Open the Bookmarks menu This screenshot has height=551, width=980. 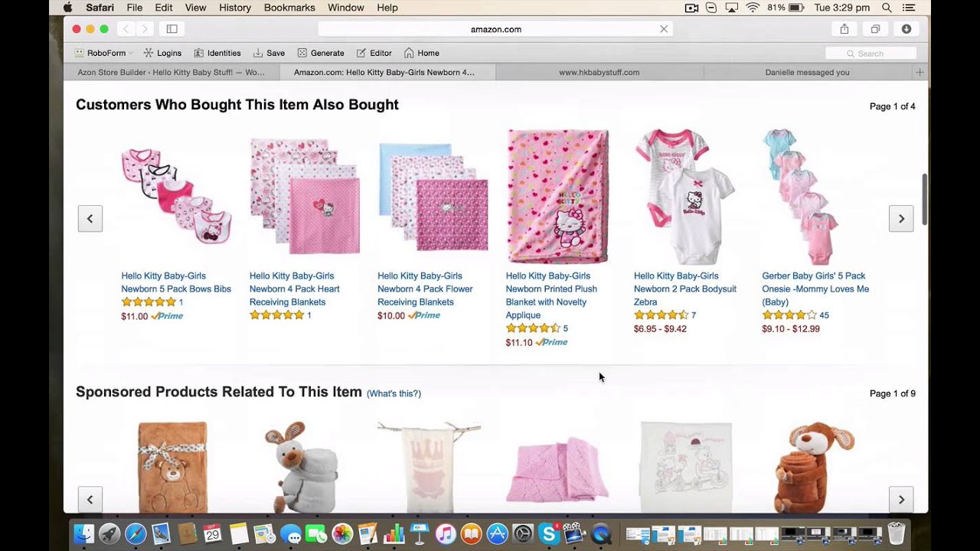coord(289,8)
